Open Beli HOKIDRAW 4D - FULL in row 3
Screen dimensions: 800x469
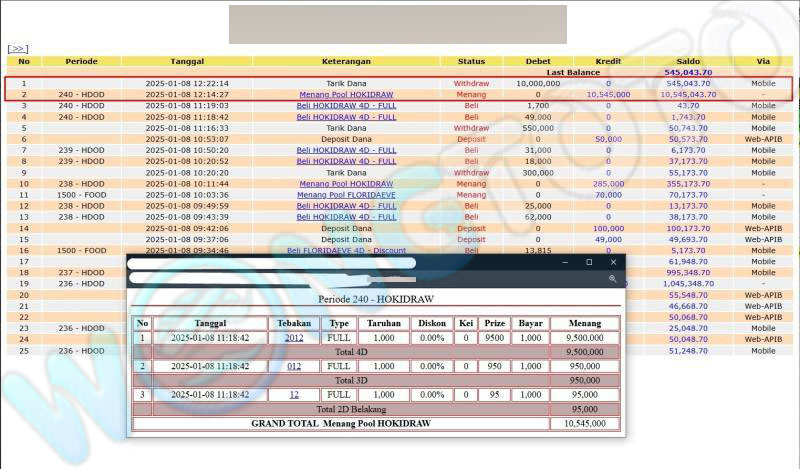pos(346,106)
